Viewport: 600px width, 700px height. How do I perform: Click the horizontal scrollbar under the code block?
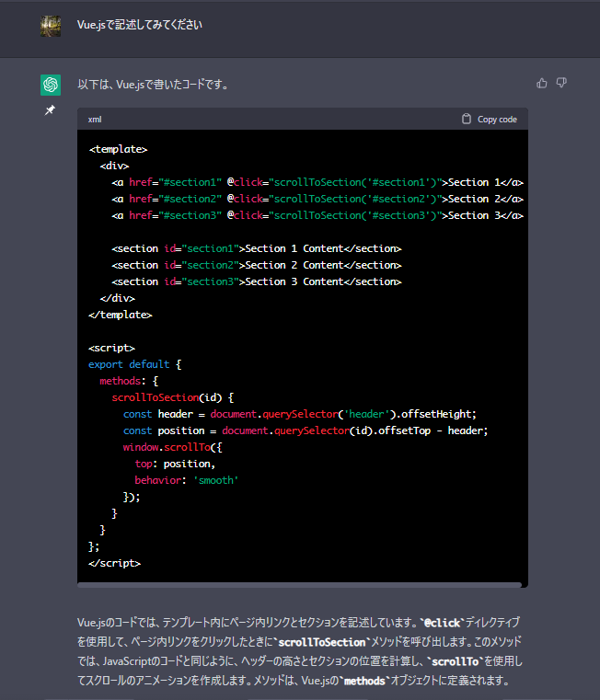click(x=299, y=585)
